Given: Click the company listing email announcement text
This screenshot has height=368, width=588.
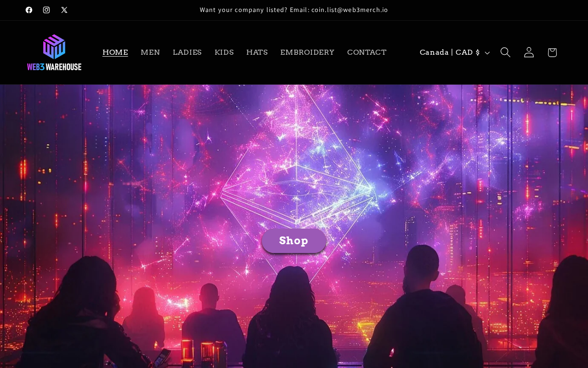Looking at the screenshot, I should (294, 10).
